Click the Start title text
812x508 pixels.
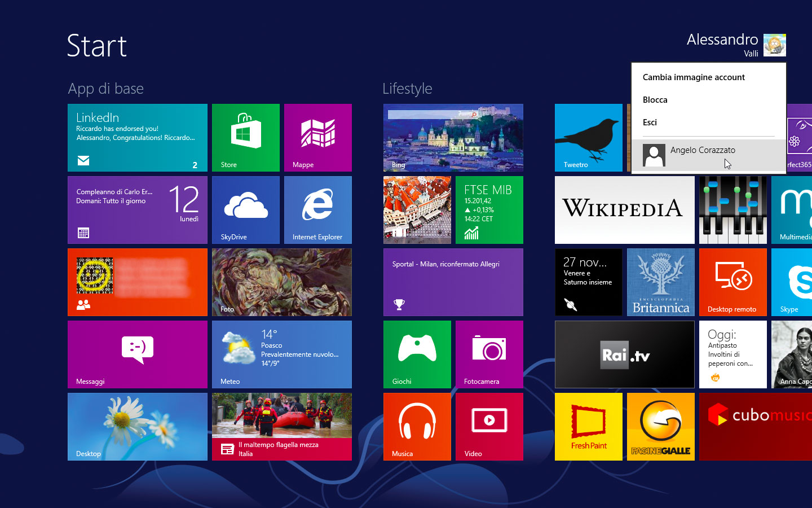coord(96,46)
